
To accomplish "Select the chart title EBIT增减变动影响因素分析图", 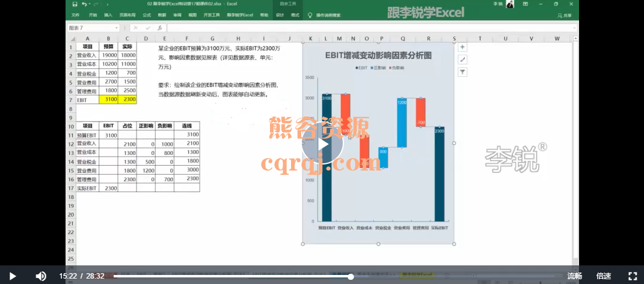I will click(x=378, y=55).
